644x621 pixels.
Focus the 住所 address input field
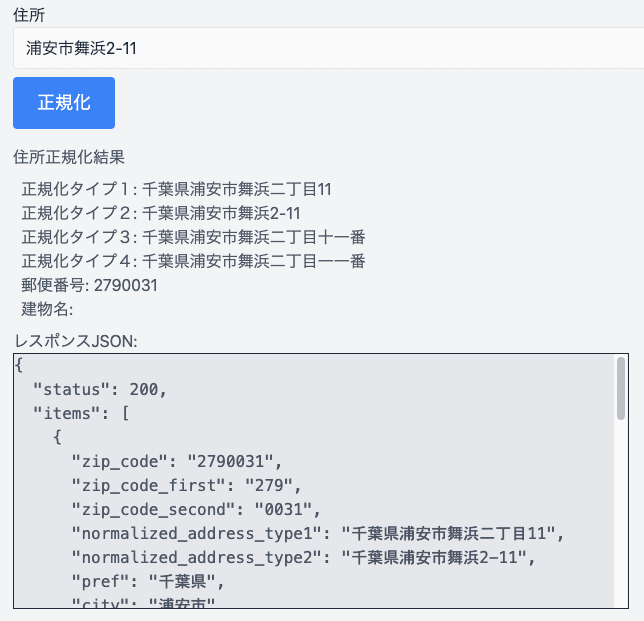329,48
